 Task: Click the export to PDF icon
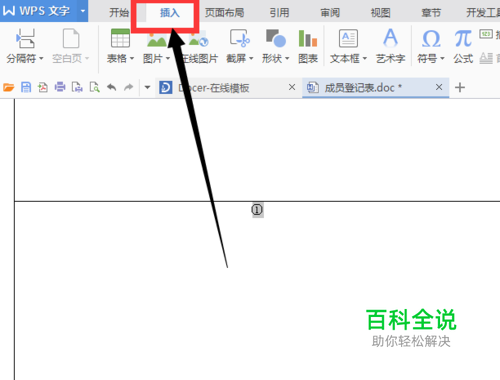43,88
